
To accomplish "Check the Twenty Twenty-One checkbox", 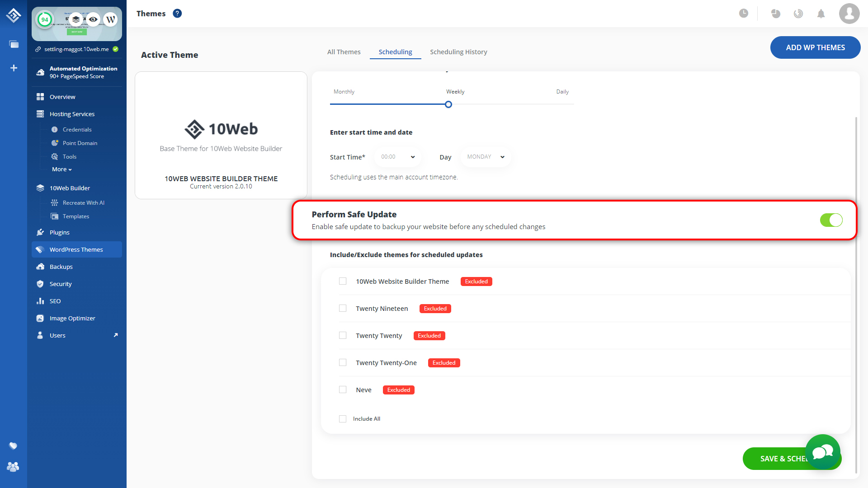I will click(343, 362).
